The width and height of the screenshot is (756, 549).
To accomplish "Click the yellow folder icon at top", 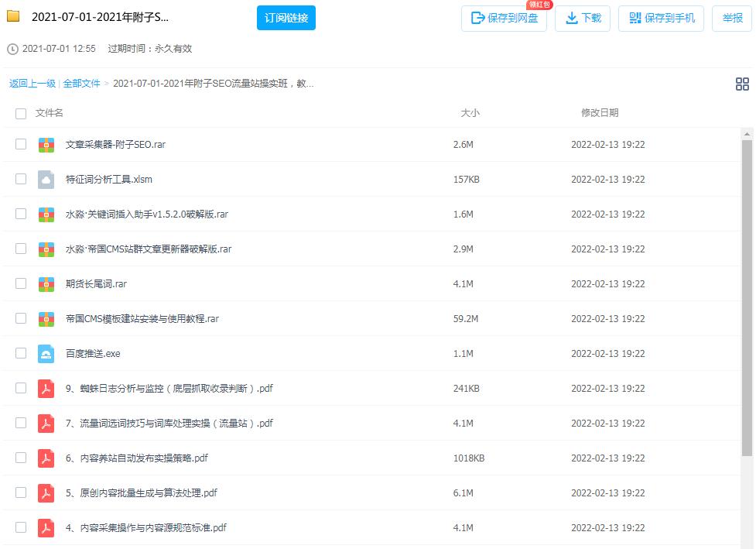I will click(x=13, y=16).
